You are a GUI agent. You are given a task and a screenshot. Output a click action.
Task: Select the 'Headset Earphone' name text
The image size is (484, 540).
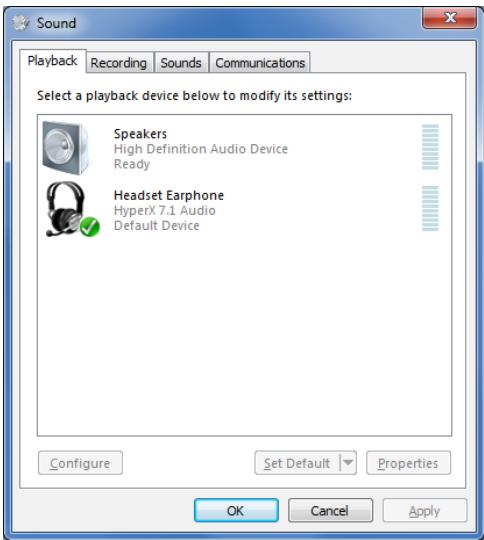tap(169, 195)
